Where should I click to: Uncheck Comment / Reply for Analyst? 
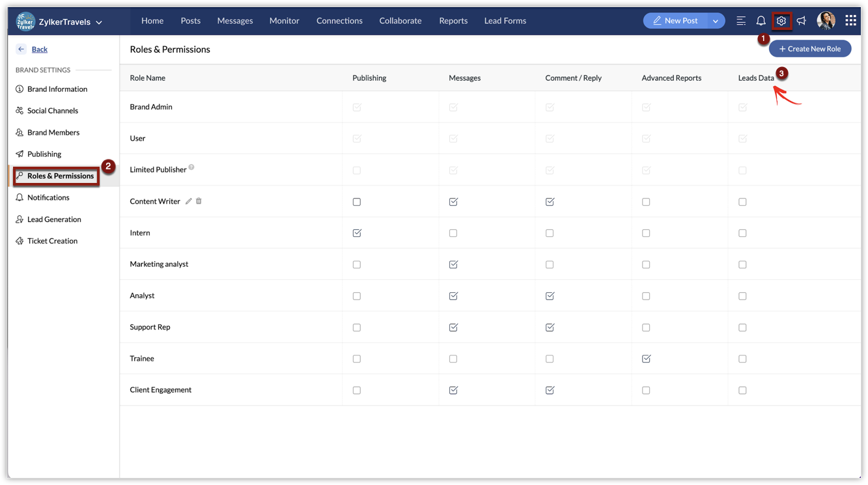pos(550,296)
